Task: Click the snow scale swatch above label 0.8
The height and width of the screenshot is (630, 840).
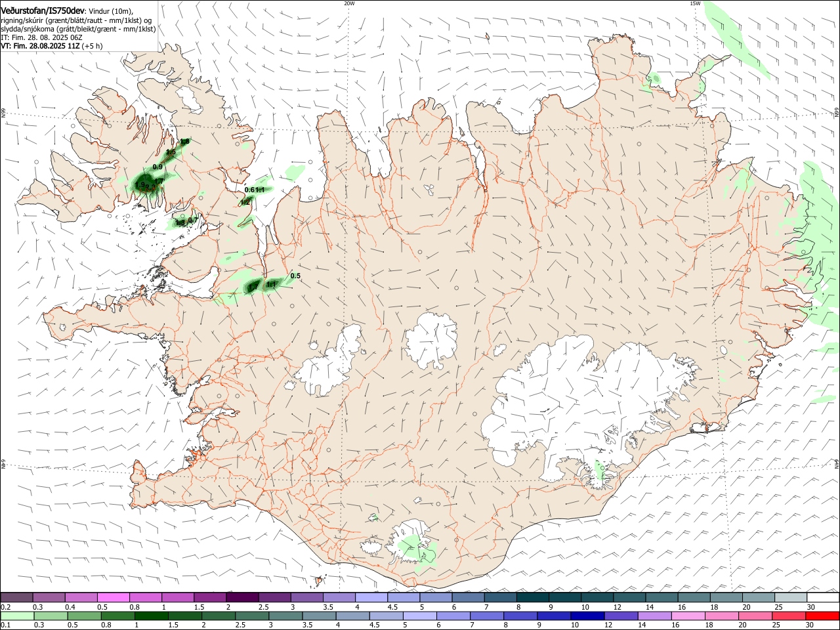Action: [x=145, y=597]
